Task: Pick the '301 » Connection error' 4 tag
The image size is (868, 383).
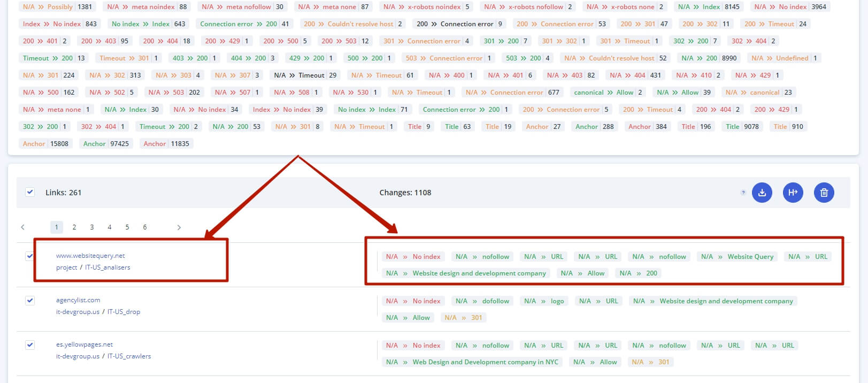Action: point(426,41)
